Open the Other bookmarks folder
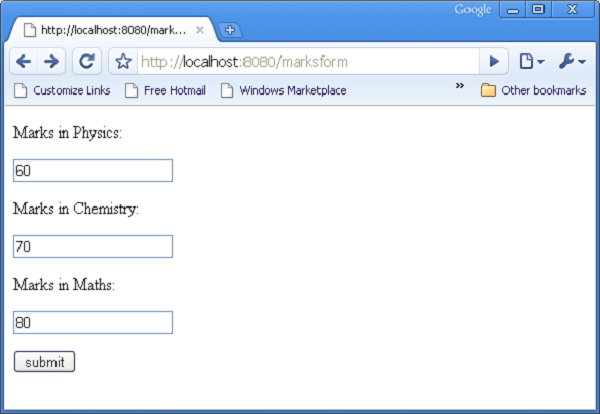The height and width of the screenshot is (414, 600). pos(533,91)
